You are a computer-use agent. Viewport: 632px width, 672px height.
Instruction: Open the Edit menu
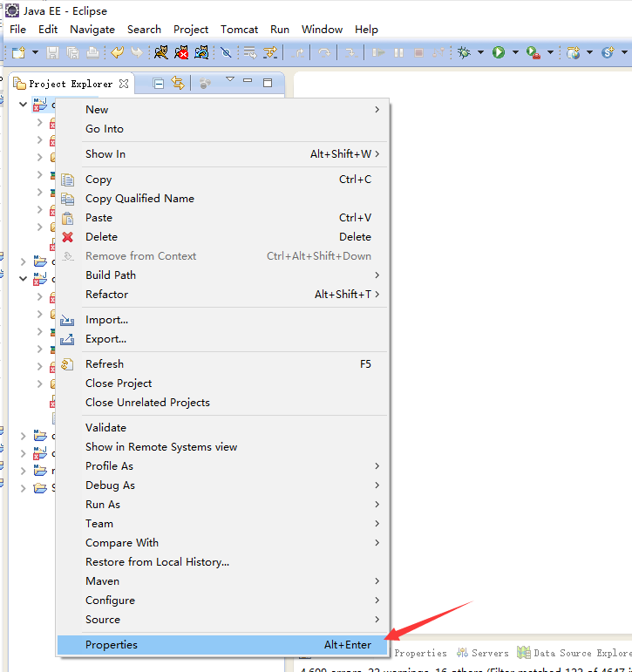point(48,30)
